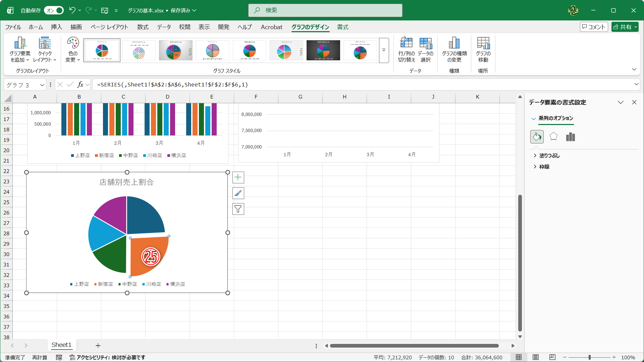Click the chart elements plus button
Screen dimensions: 644x362
(238, 177)
